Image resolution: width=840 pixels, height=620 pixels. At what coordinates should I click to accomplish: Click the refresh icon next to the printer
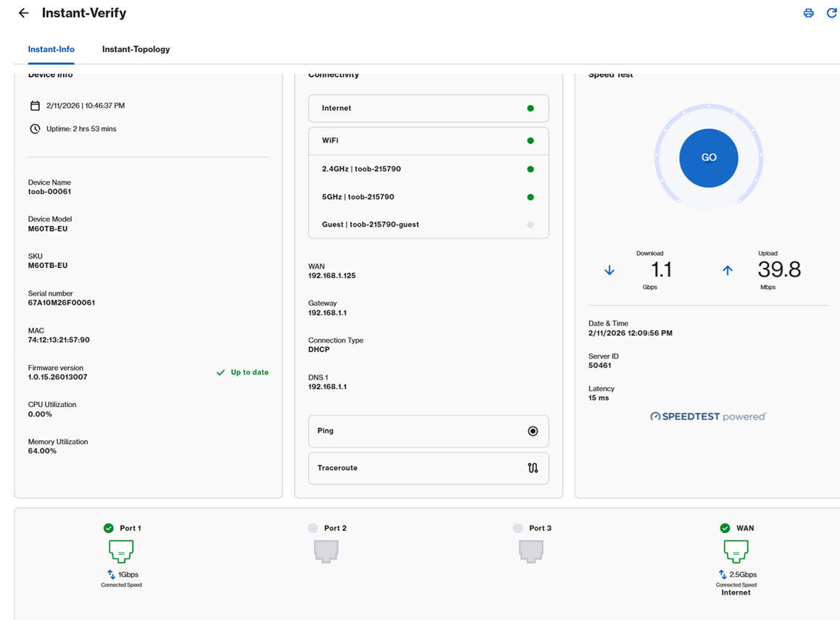pos(831,12)
